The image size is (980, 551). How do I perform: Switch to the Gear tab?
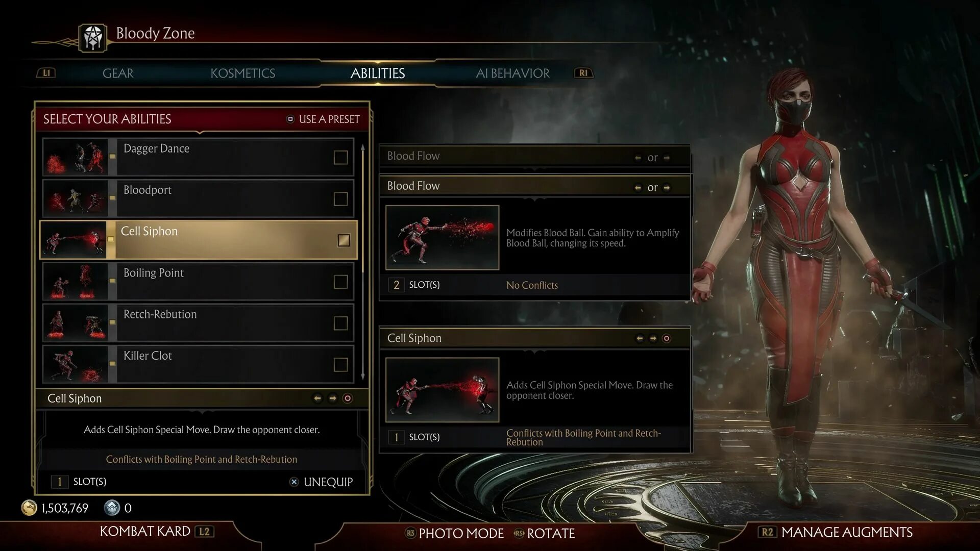[x=118, y=73]
